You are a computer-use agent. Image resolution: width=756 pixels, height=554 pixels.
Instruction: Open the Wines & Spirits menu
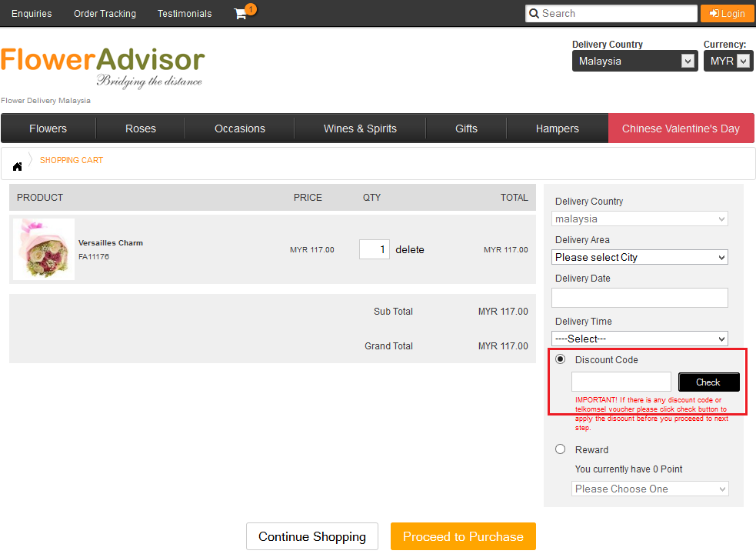(x=360, y=128)
